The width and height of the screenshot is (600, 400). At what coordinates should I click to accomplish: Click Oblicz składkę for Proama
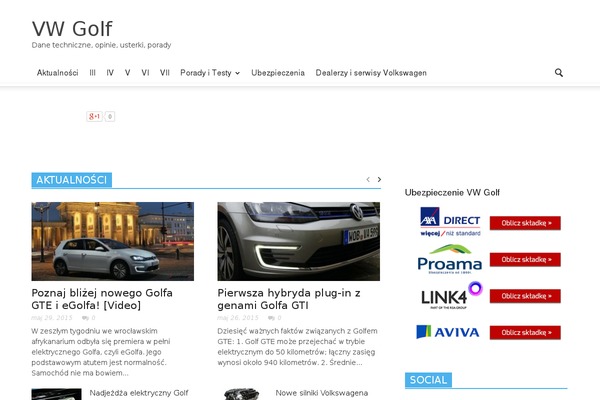point(525,260)
